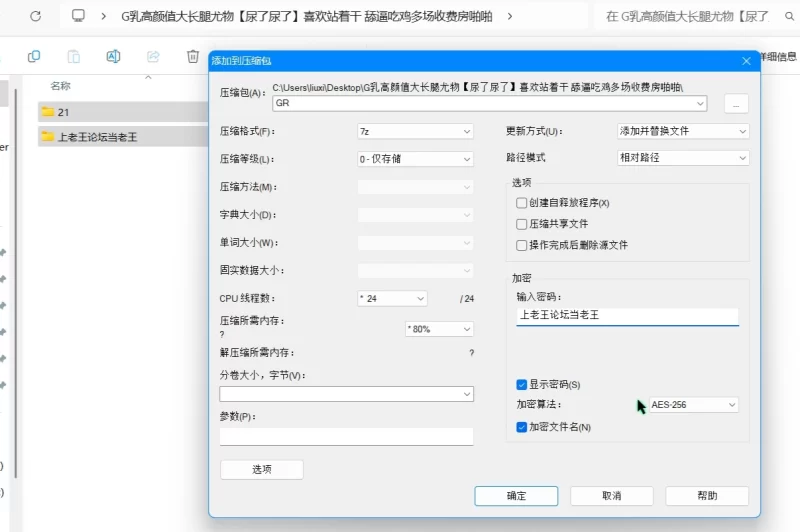Refresh the File Explorer folder view
The height and width of the screenshot is (532, 800).
[x=35, y=16]
